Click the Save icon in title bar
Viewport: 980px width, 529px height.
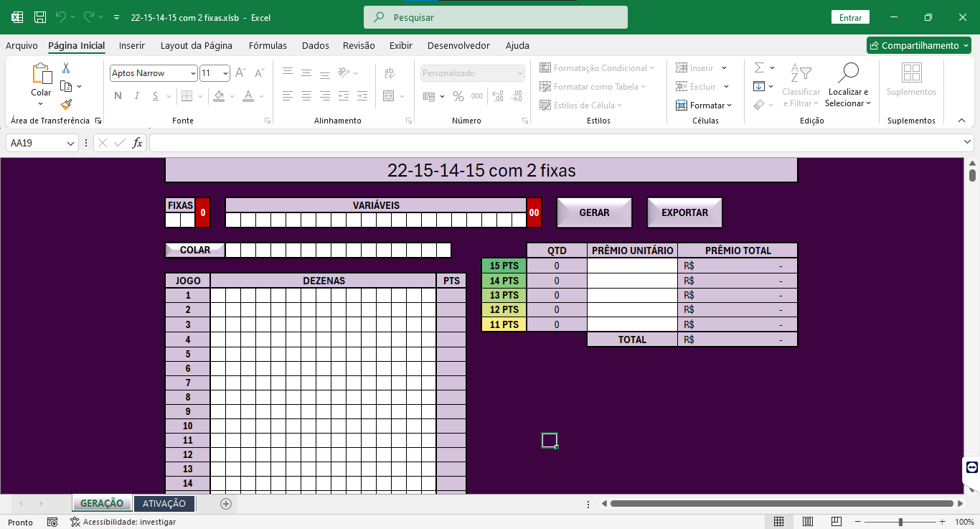40,17
